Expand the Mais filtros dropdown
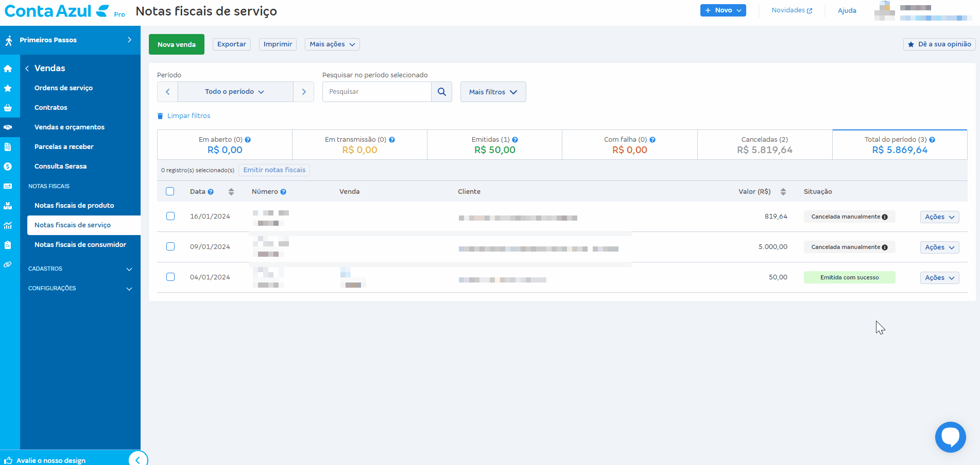This screenshot has width=980, height=465. coord(493,92)
